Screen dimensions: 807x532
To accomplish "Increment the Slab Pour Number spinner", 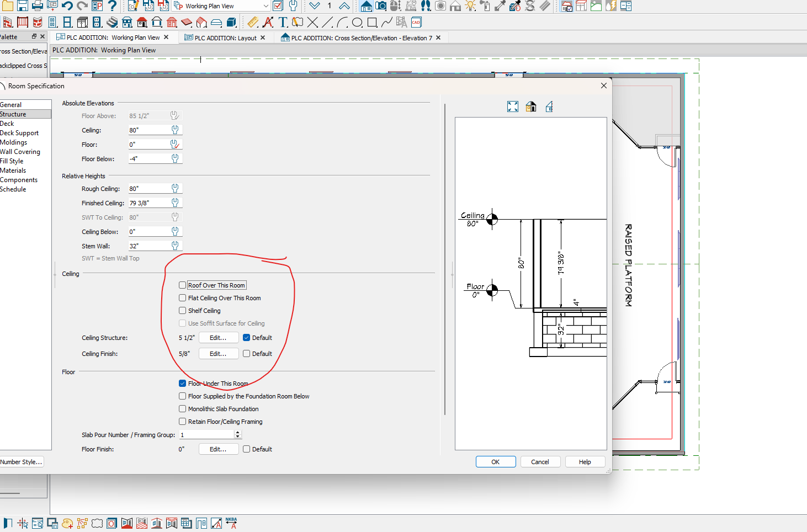I will [x=238, y=433].
